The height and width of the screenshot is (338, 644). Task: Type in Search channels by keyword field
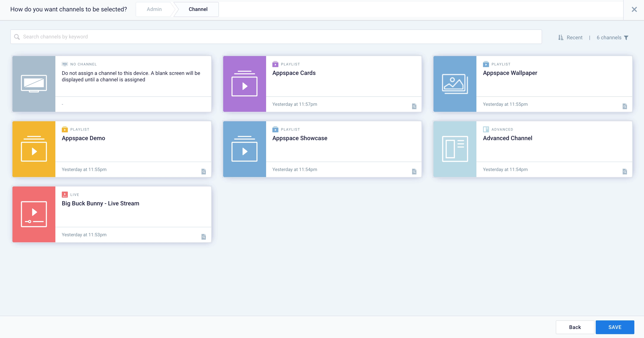pos(275,37)
